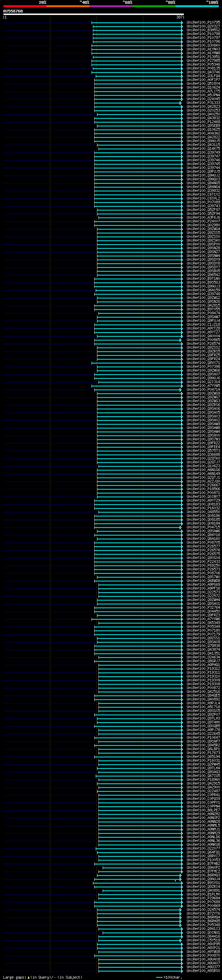Open hit UniRef100_Q14K75
The height and width of the screenshot is (980, 222).
[x=203, y=149]
